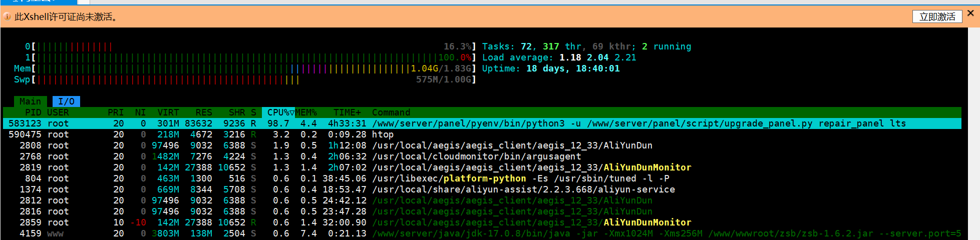Sort by the PRI column header

116,112
